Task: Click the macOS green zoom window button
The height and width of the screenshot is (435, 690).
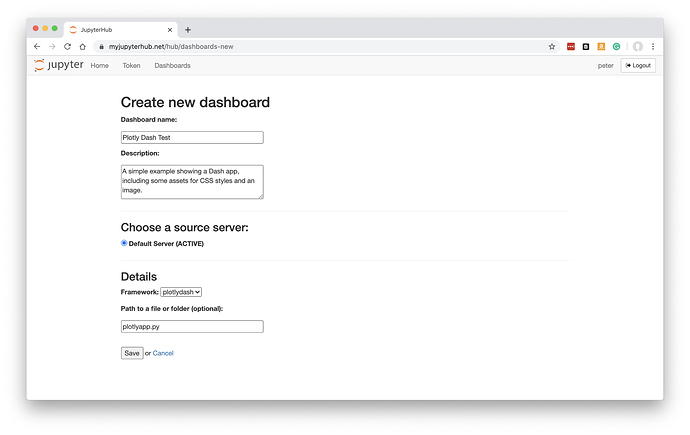Action: [x=55, y=28]
